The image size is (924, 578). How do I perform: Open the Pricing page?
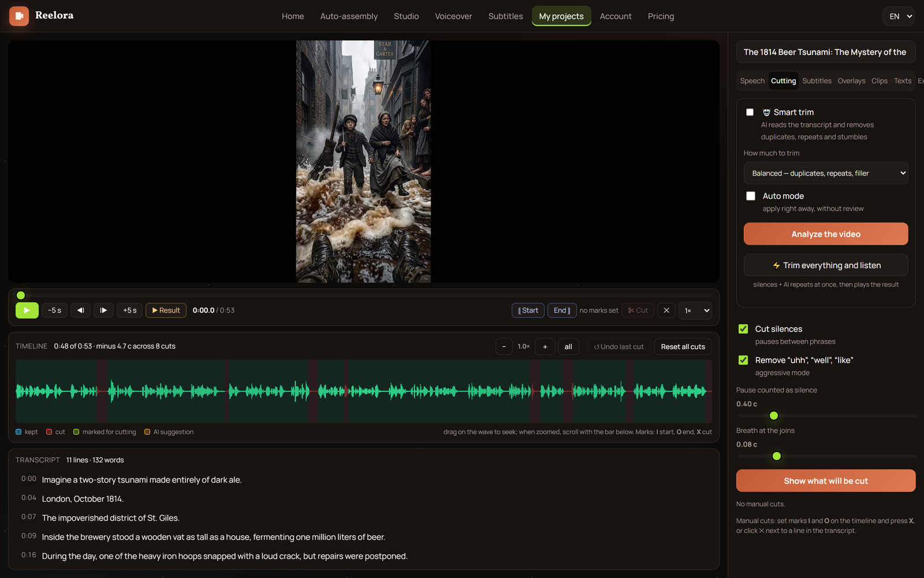pyautogui.click(x=661, y=16)
